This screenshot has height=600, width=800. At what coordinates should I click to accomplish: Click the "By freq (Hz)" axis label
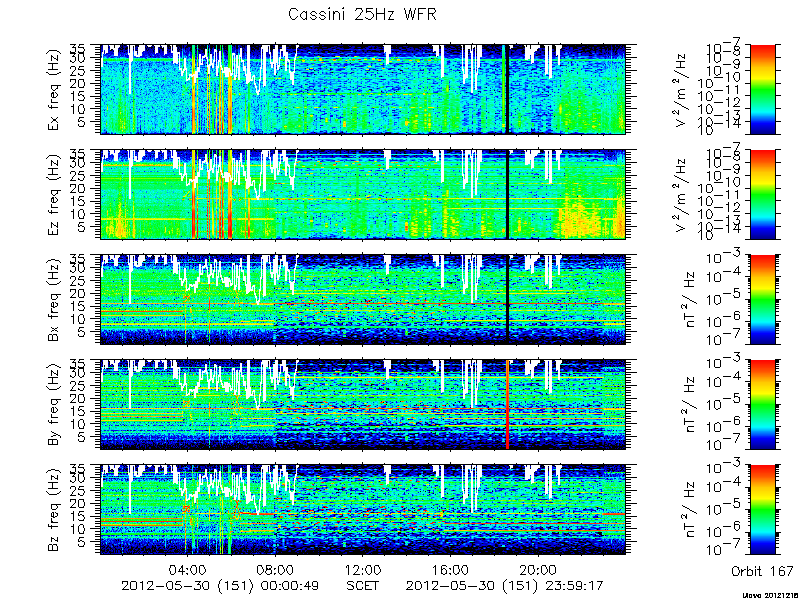(x=54, y=405)
